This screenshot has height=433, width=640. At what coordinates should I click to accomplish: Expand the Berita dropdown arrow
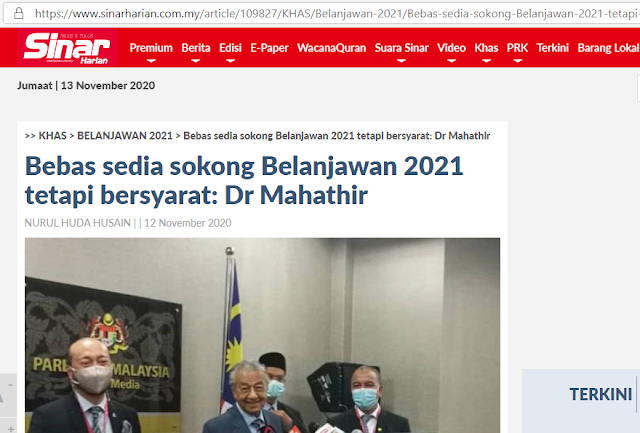(x=196, y=61)
